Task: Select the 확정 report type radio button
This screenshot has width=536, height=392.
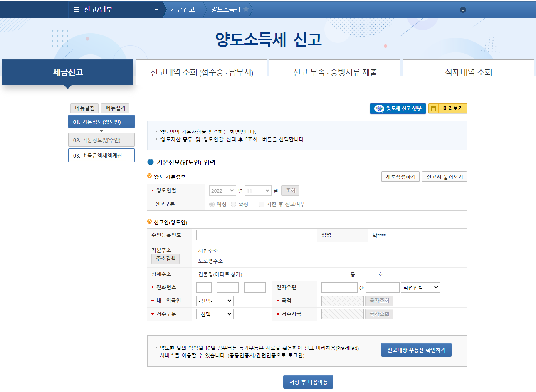Action: tap(233, 204)
